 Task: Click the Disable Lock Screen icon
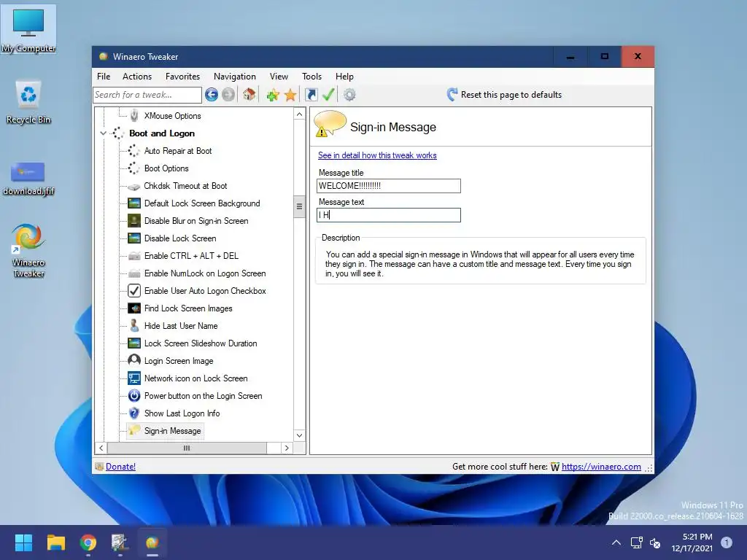[134, 238]
